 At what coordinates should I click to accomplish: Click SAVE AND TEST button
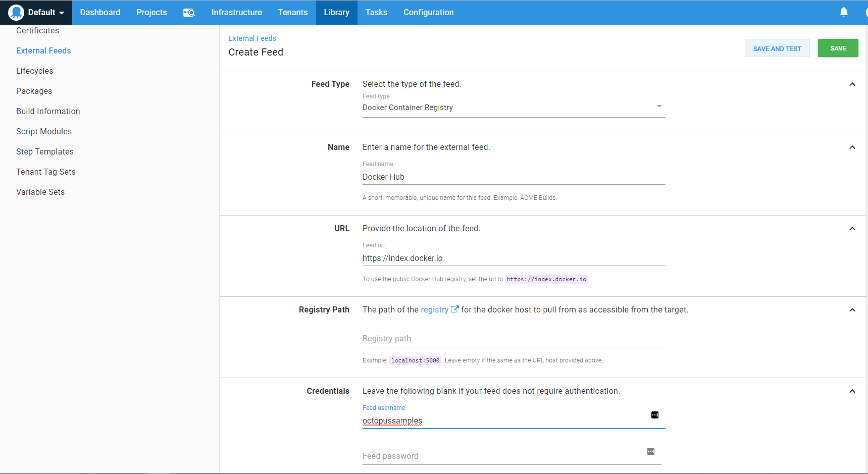coord(777,48)
